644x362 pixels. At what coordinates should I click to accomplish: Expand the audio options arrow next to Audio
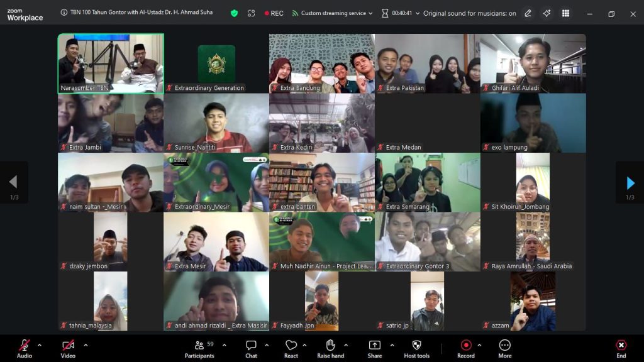click(x=40, y=345)
